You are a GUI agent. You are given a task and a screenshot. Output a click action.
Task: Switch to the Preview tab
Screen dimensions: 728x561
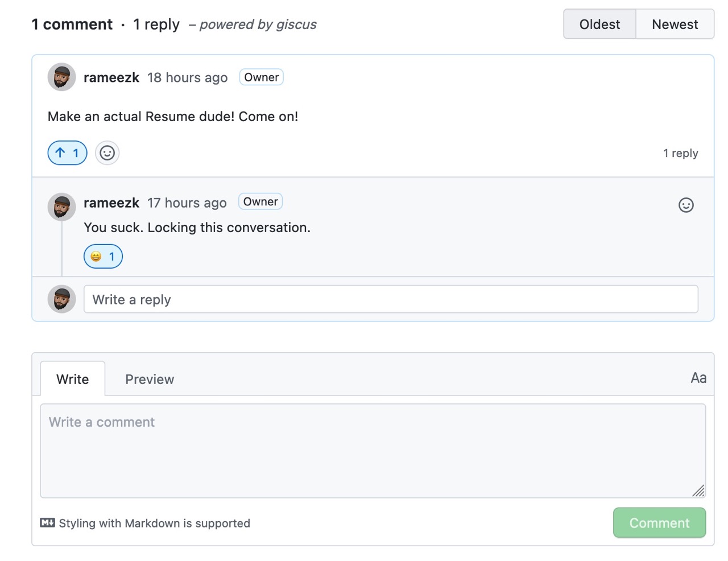(150, 379)
